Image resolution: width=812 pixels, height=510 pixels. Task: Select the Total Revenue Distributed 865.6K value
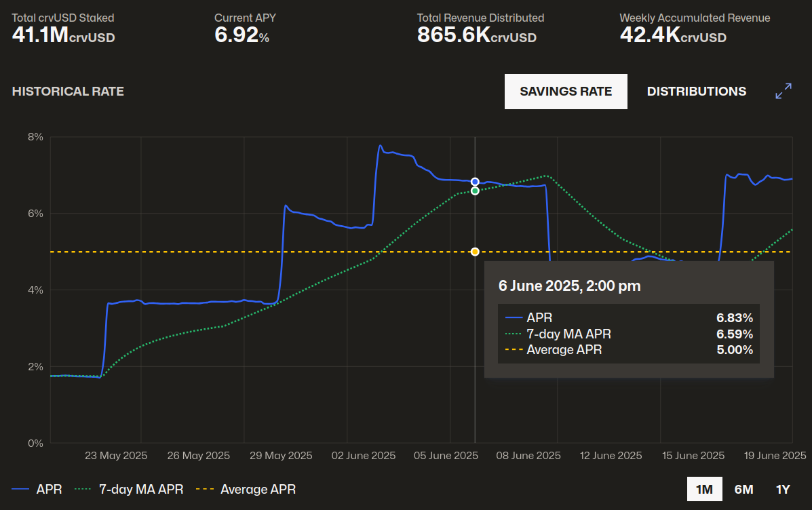tap(476, 35)
